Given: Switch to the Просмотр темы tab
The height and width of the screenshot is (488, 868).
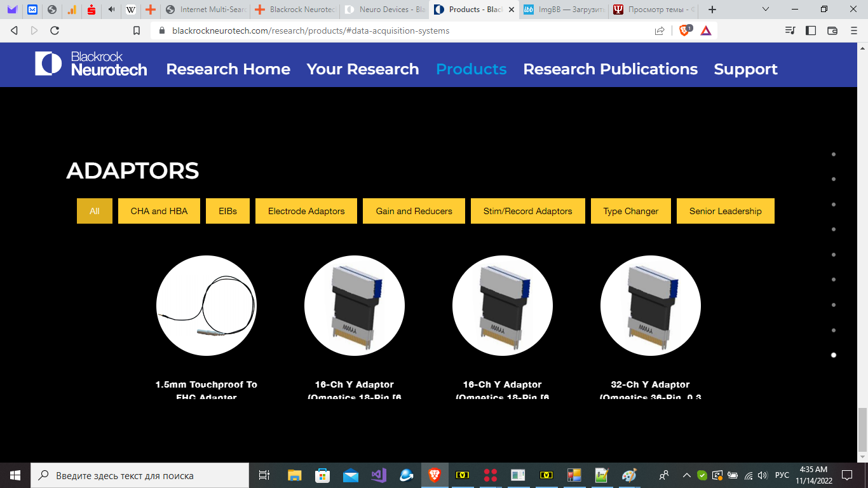Looking at the screenshot, I should click(653, 10).
